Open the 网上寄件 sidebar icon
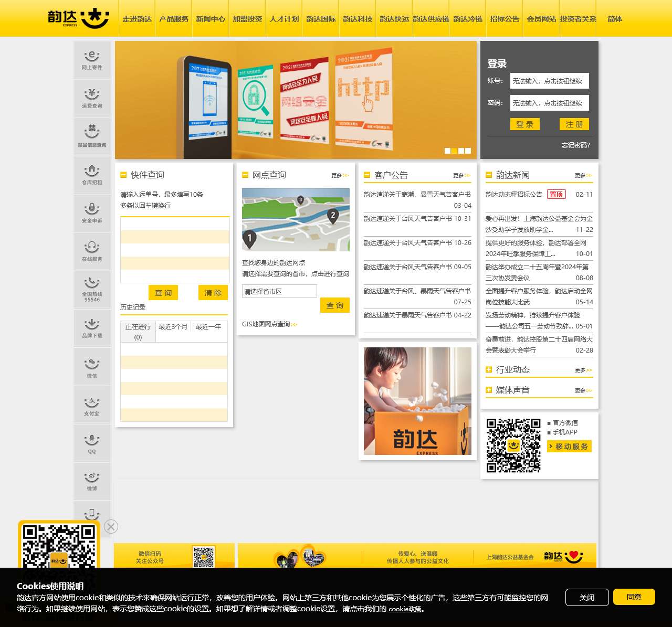This screenshot has width=672, height=627. (x=92, y=60)
